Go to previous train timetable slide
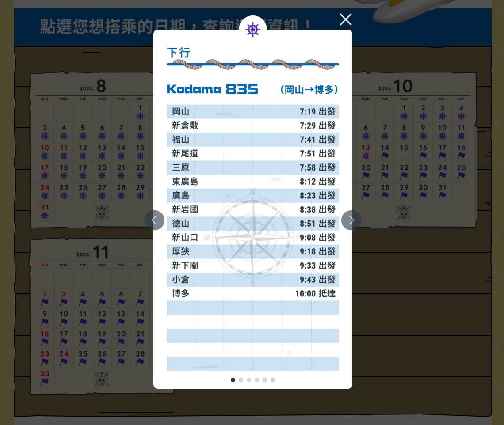This screenshot has width=504, height=425. (x=154, y=220)
